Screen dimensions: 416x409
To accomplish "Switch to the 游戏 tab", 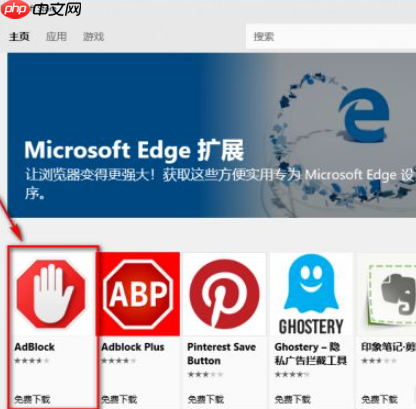I will click(94, 36).
